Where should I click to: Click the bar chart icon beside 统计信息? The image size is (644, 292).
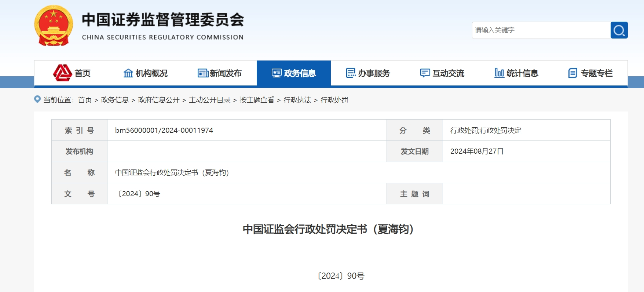click(x=499, y=73)
